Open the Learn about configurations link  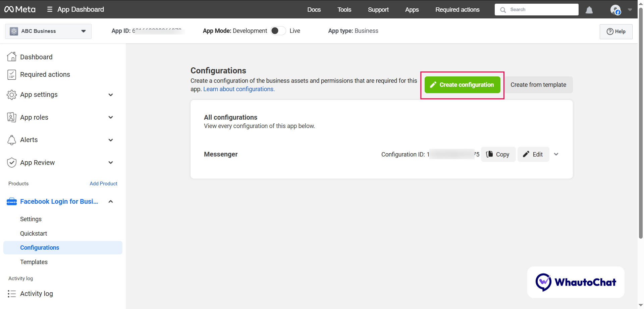238,89
